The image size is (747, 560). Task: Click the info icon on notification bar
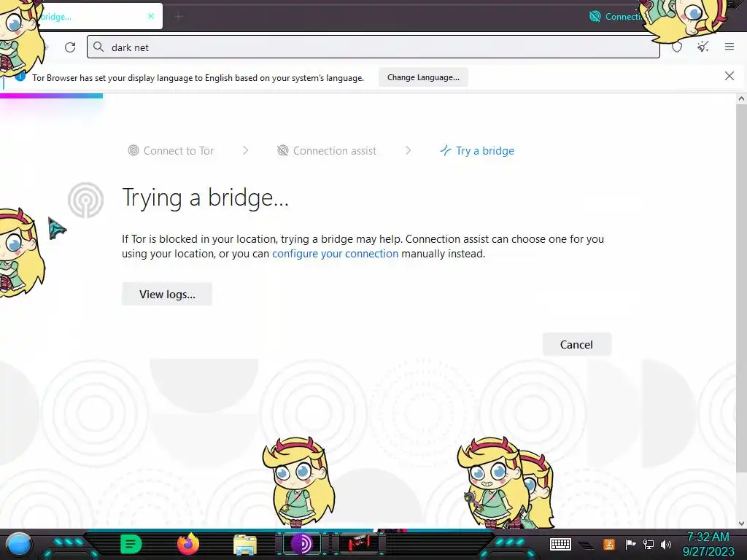tap(20, 76)
